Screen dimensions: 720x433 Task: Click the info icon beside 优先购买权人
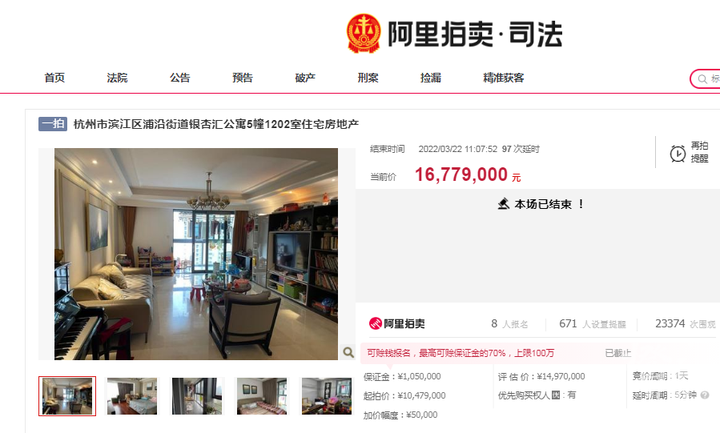[556, 395]
